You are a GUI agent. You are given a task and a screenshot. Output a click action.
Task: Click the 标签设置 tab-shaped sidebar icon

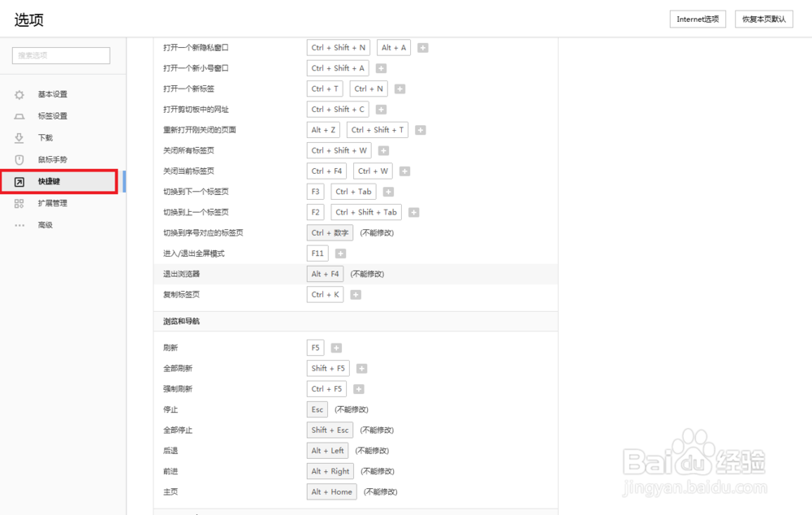click(19, 115)
